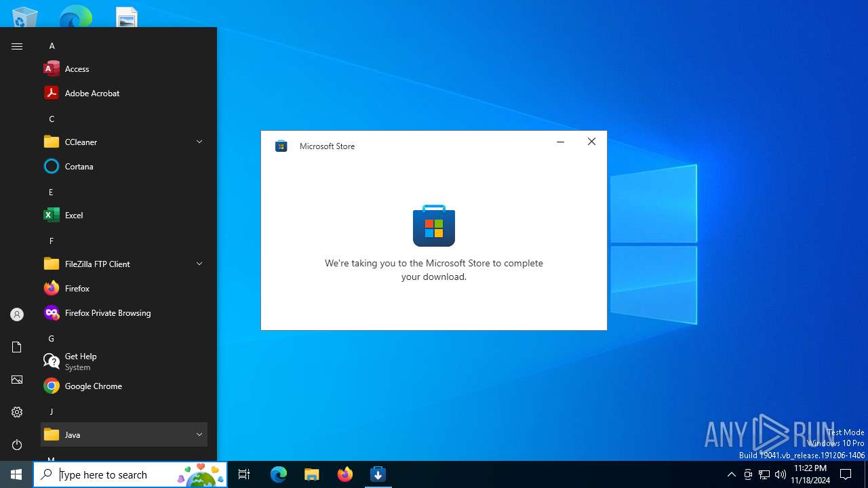Open Pictures from the Start sidebar
868x488 pixels.
coord(17,380)
